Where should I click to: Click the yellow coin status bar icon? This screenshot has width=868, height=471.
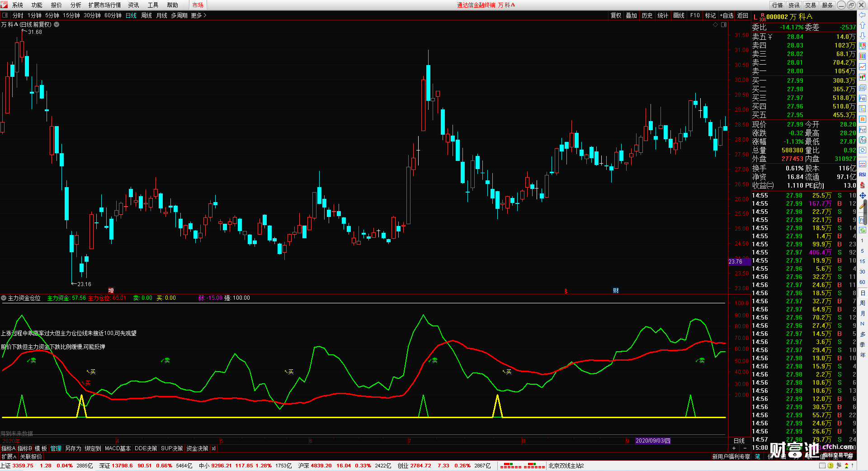coord(830,466)
